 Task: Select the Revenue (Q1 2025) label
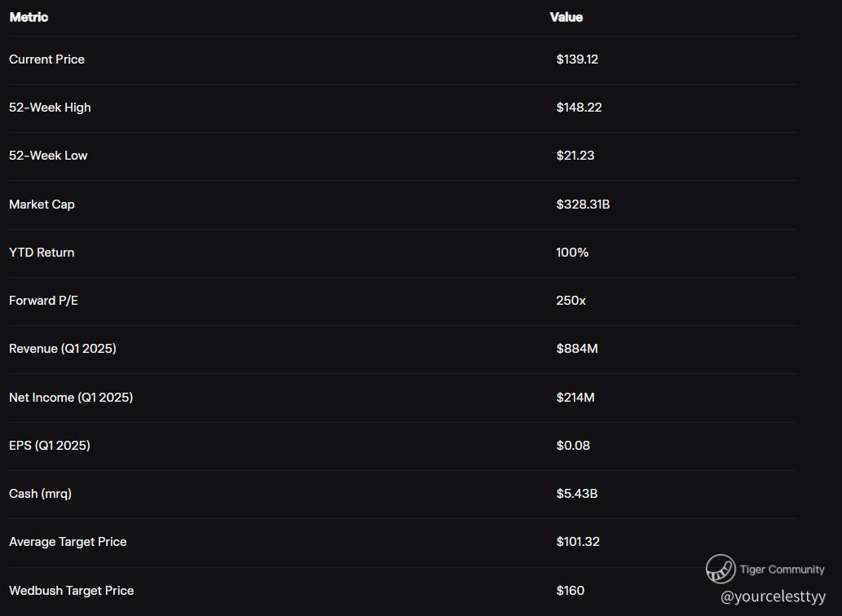63,349
